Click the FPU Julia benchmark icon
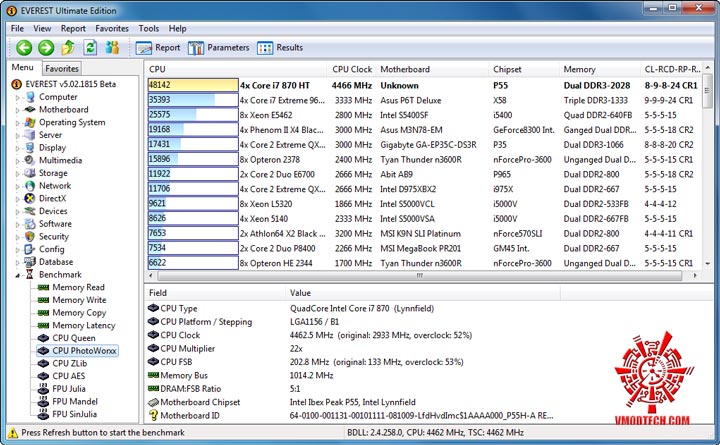The width and height of the screenshot is (720, 445). tap(43, 389)
